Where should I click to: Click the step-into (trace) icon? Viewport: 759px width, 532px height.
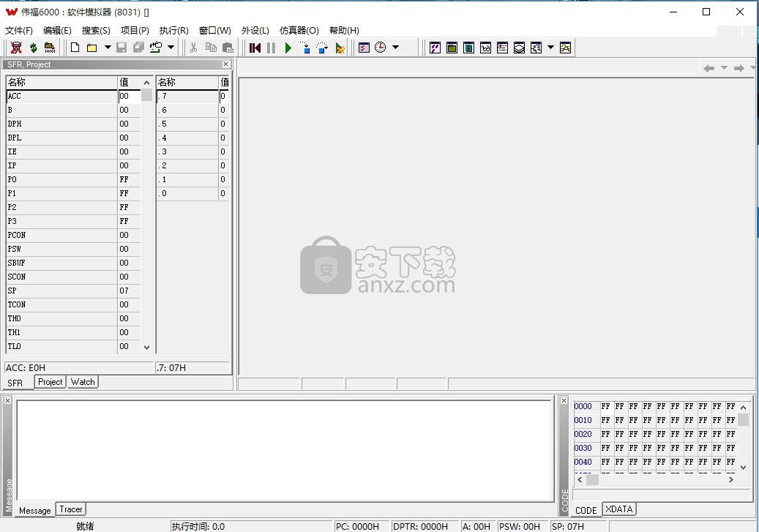tap(305, 48)
